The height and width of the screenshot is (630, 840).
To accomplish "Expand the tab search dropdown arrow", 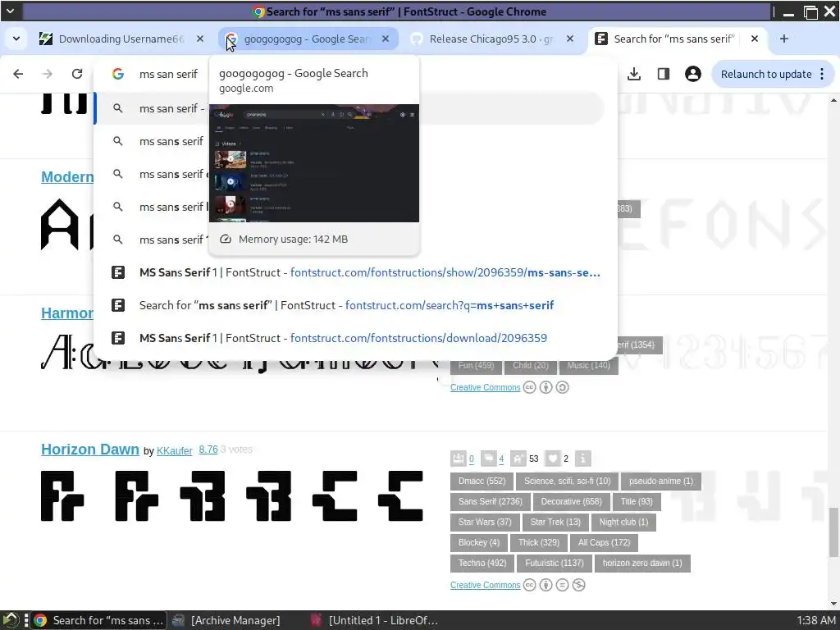I will click(16, 39).
